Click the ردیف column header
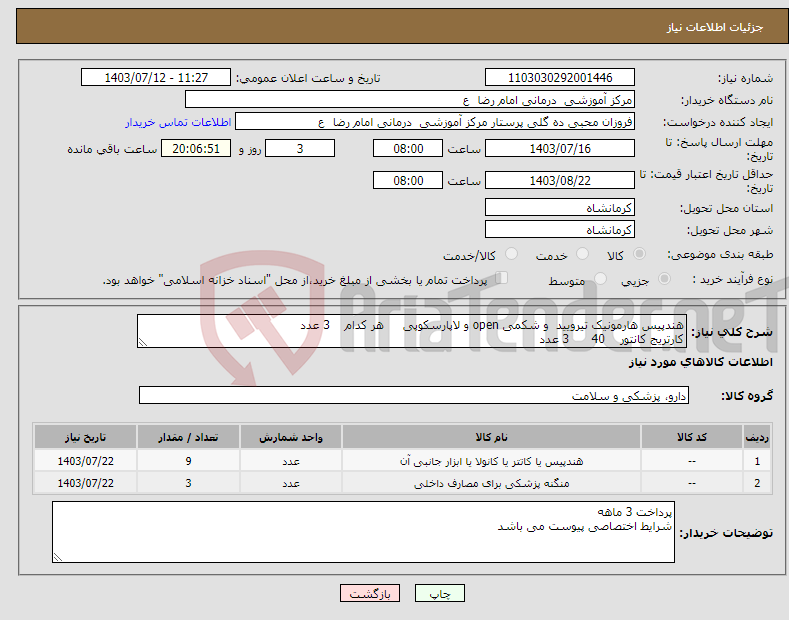 pos(757,437)
